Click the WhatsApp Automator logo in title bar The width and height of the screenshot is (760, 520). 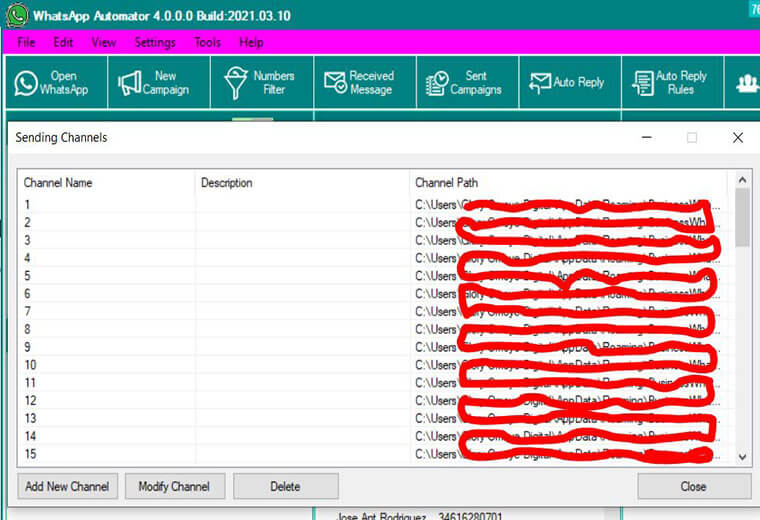tap(16, 15)
